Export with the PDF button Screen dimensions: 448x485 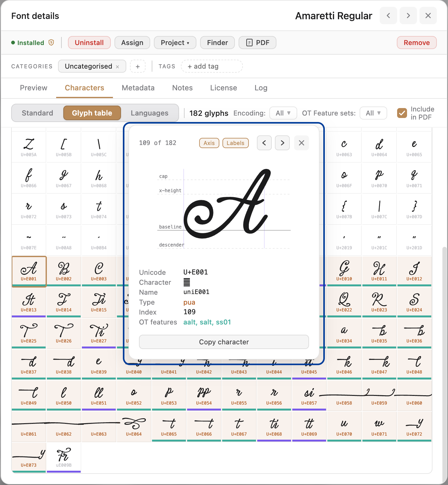pos(258,43)
